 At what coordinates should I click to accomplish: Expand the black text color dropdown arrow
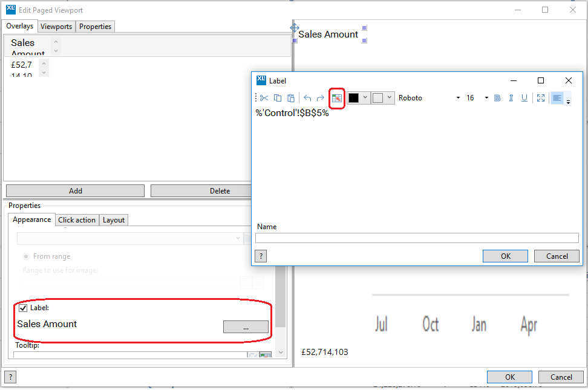[x=365, y=98]
